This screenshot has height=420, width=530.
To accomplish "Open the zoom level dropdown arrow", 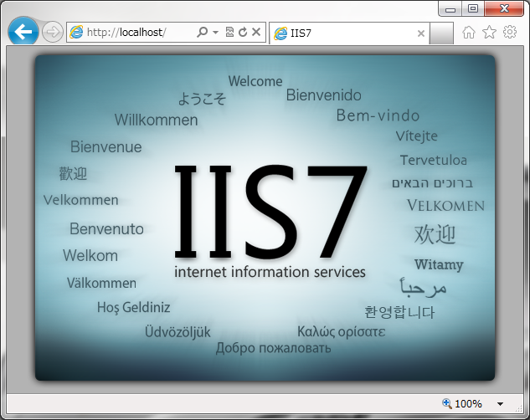I will coord(500,403).
